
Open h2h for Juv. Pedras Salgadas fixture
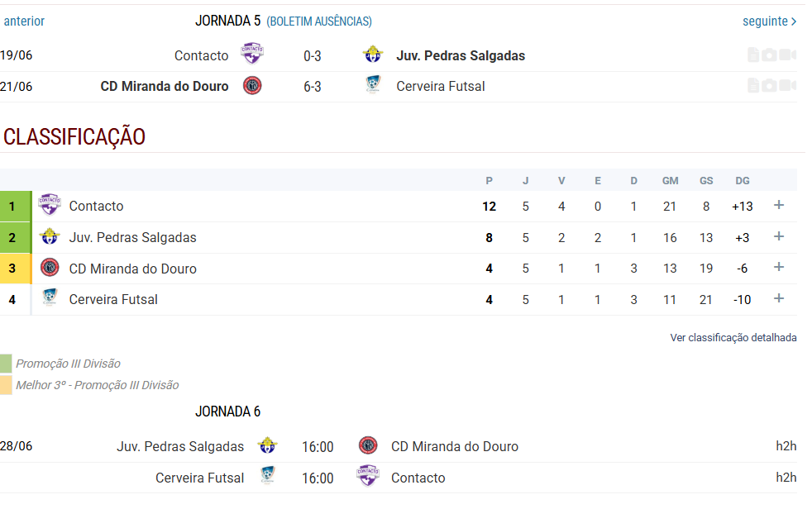pos(786,446)
